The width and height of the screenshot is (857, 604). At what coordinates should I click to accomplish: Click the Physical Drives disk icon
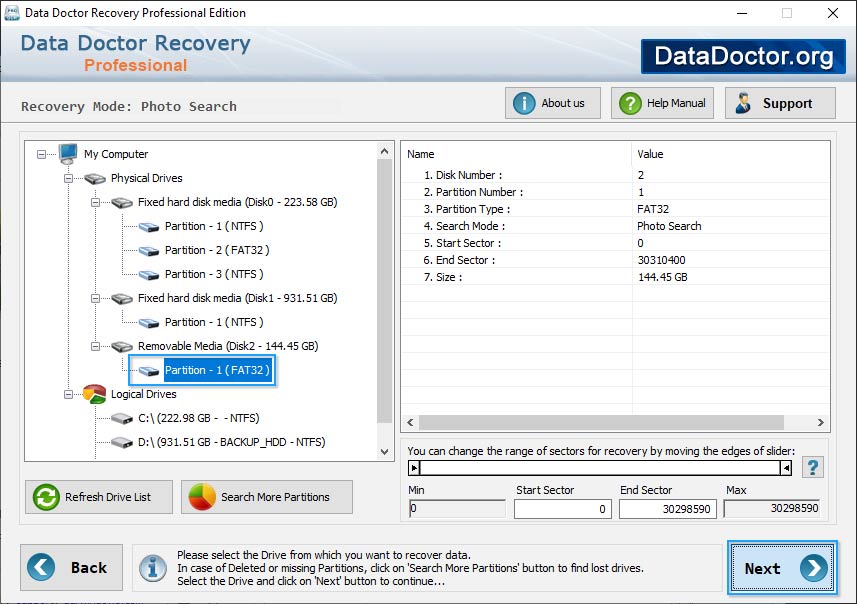pyautogui.click(x=95, y=178)
